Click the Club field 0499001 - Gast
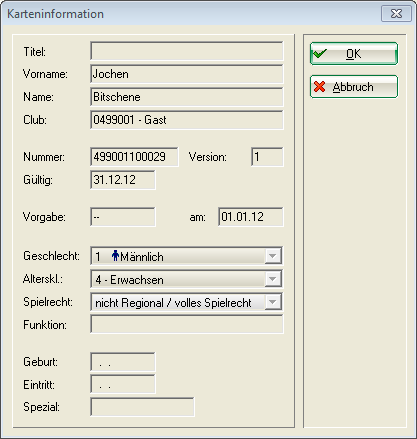The image size is (417, 439). tap(187, 120)
